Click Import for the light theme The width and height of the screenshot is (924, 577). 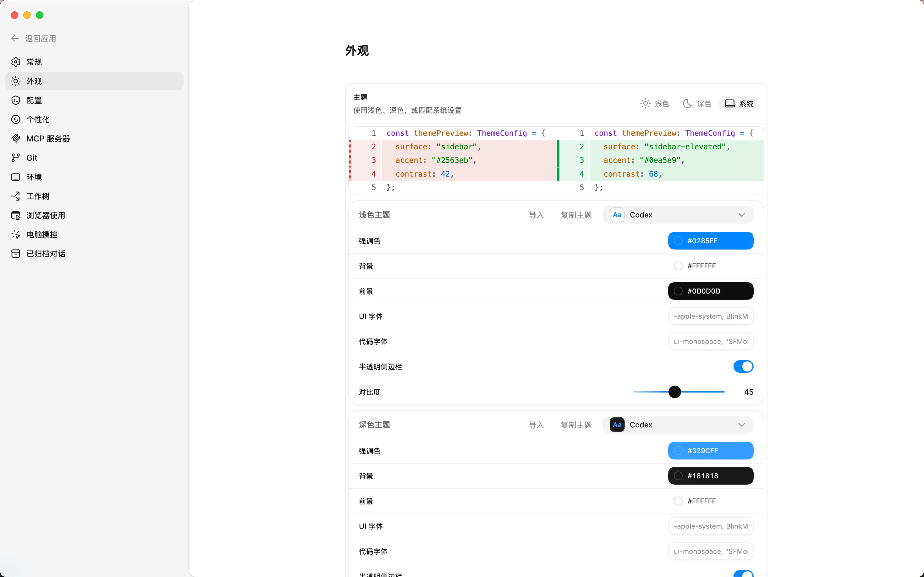[x=536, y=215]
